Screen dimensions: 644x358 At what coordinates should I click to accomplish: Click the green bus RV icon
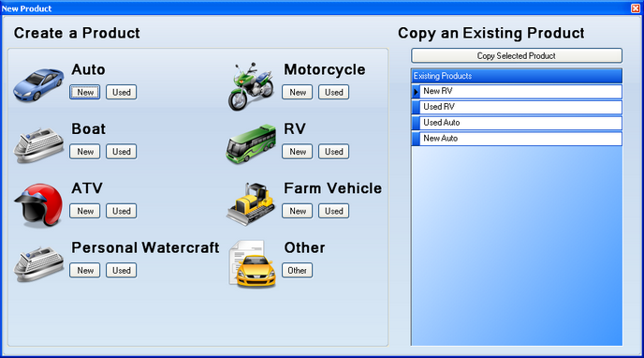coord(251,144)
